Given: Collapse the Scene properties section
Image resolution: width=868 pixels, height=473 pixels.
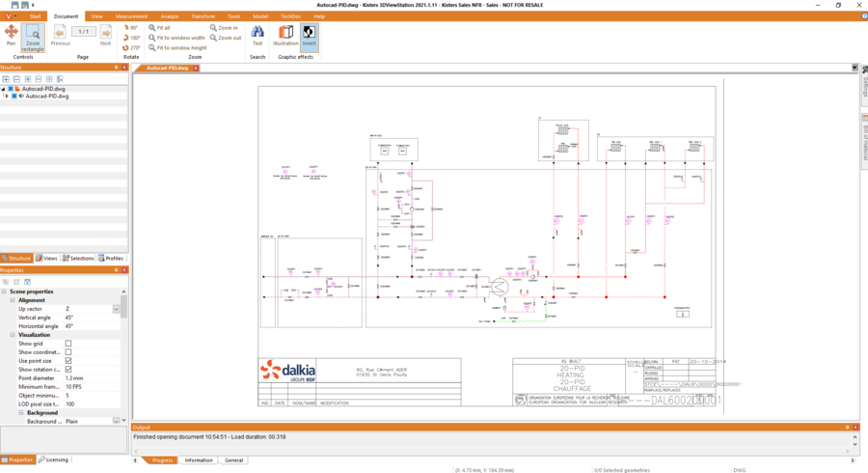Looking at the screenshot, I should 4,292.
